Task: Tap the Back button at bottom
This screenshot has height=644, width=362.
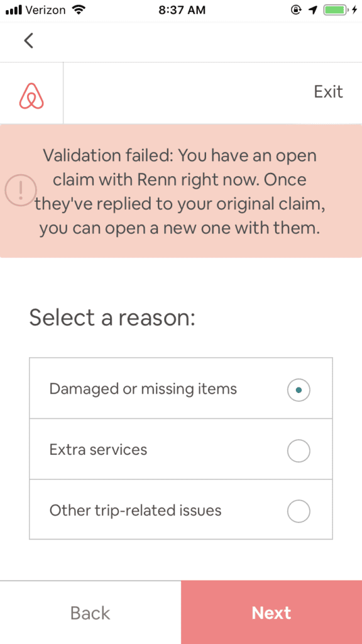Action: click(x=90, y=613)
